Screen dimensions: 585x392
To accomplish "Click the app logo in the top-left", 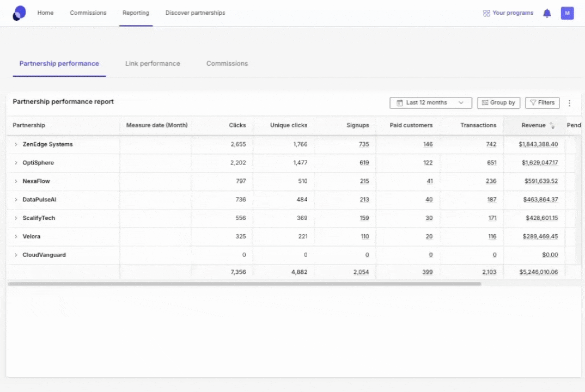I will pyautogui.click(x=20, y=13).
